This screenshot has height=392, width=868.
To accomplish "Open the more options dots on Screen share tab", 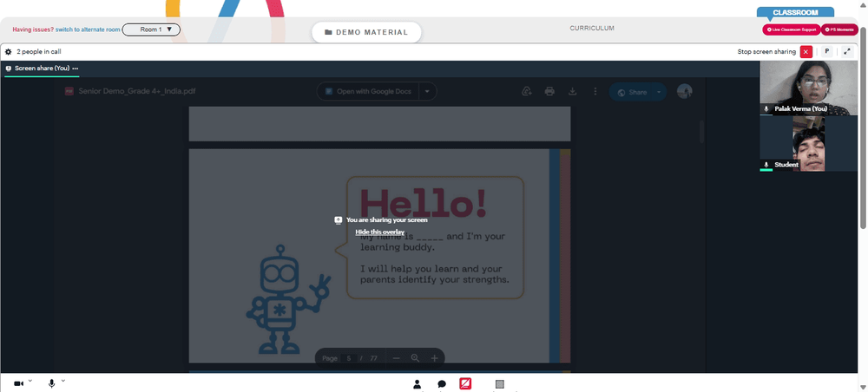I will 76,69.
